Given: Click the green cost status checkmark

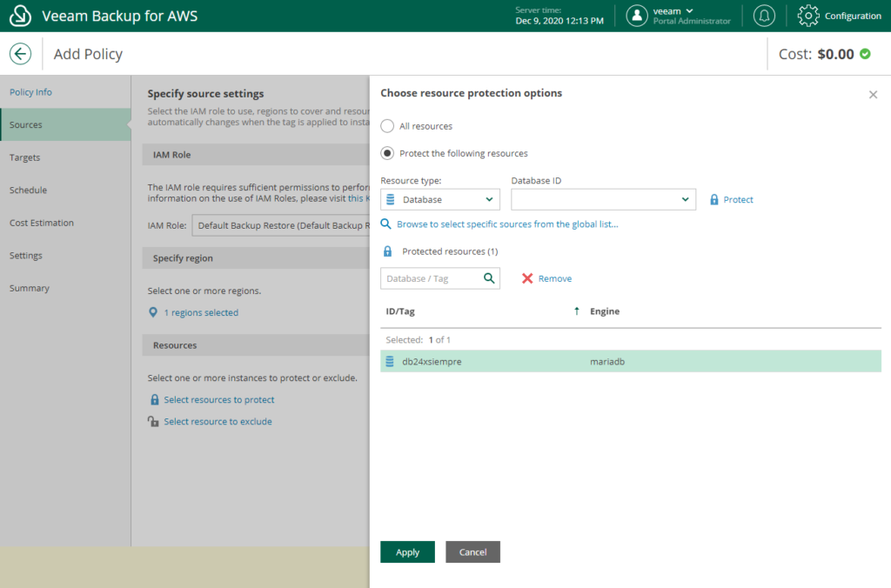Looking at the screenshot, I should pos(865,54).
